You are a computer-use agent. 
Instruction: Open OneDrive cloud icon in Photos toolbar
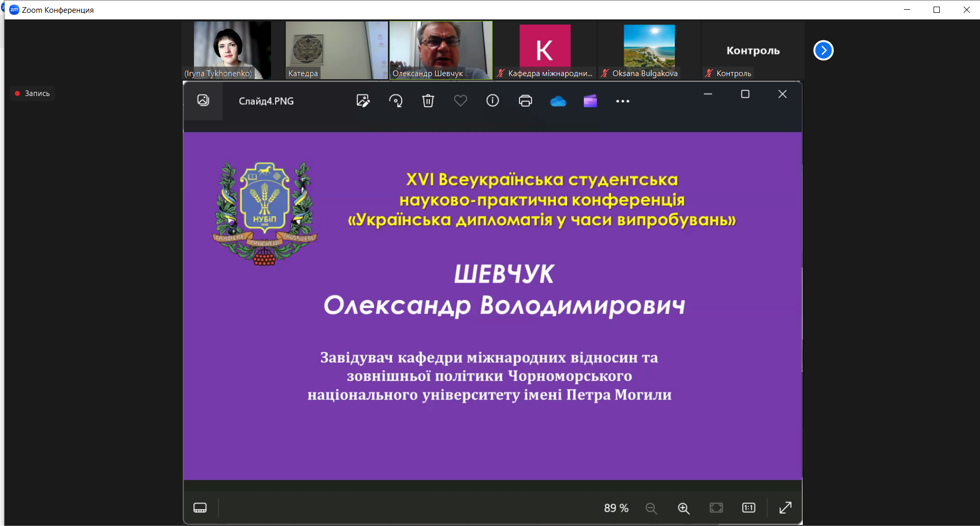pyautogui.click(x=558, y=101)
